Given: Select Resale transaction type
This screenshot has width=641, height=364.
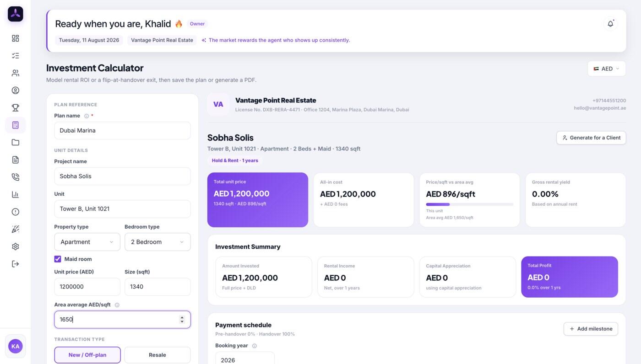Looking at the screenshot, I should pyautogui.click(x=158, y=355).
